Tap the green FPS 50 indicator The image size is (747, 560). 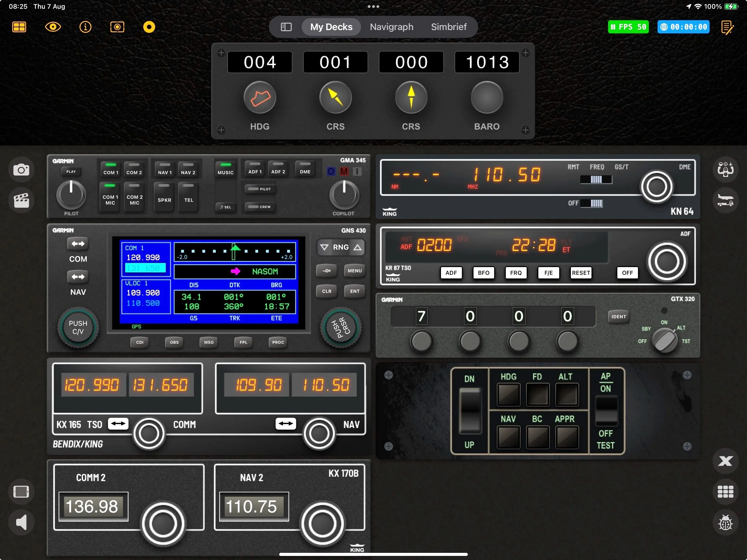point(628,27)
